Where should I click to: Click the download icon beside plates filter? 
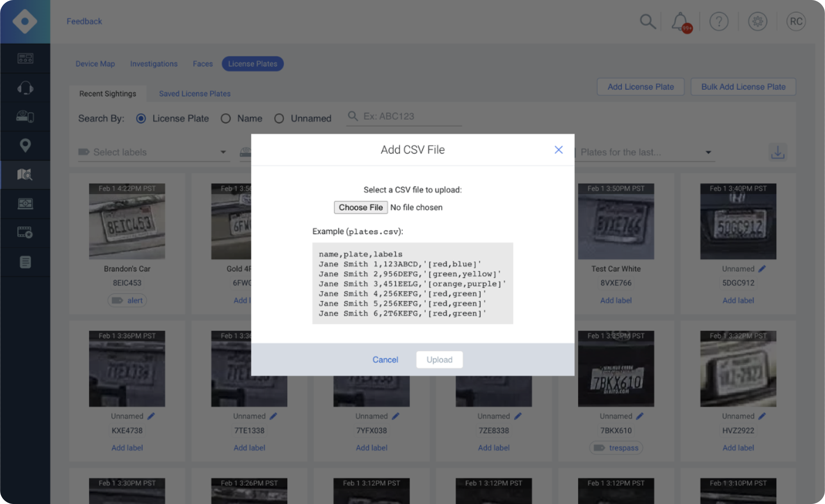tap(777, 152)
